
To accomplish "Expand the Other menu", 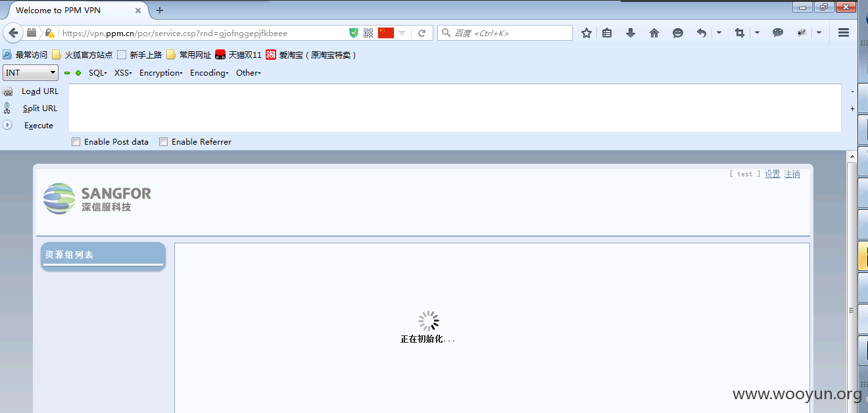I will [x=249, y=73].
